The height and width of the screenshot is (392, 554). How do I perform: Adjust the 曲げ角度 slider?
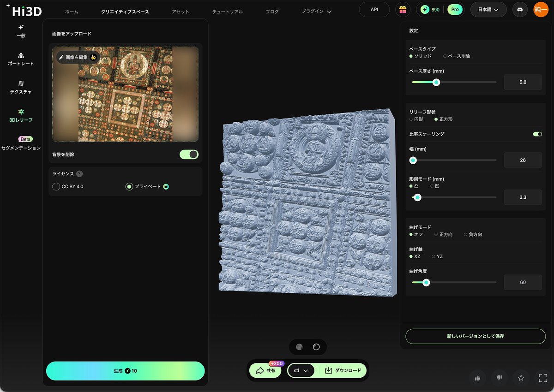[454, 282]
